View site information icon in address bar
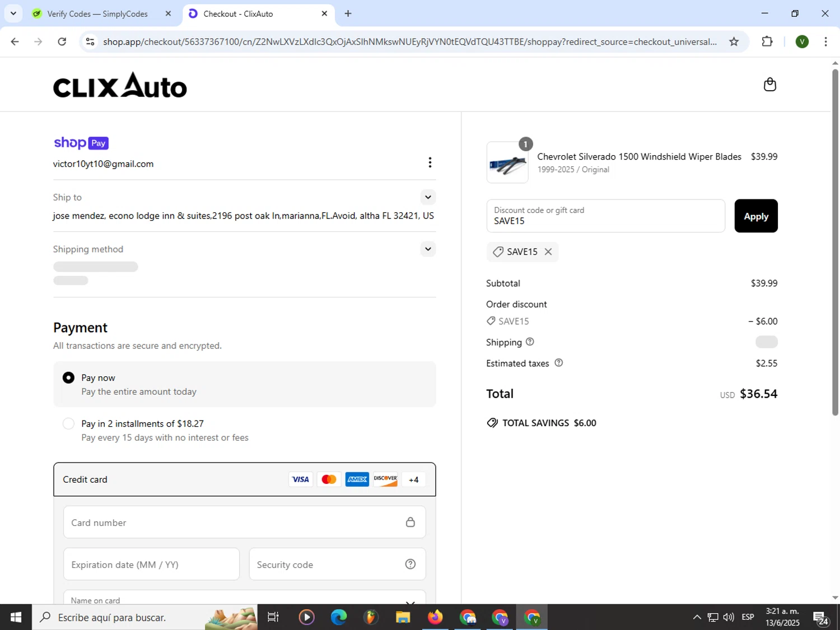The width and height of the screenshot is (840, 630). pyautogui.click(x=90, y=41)
